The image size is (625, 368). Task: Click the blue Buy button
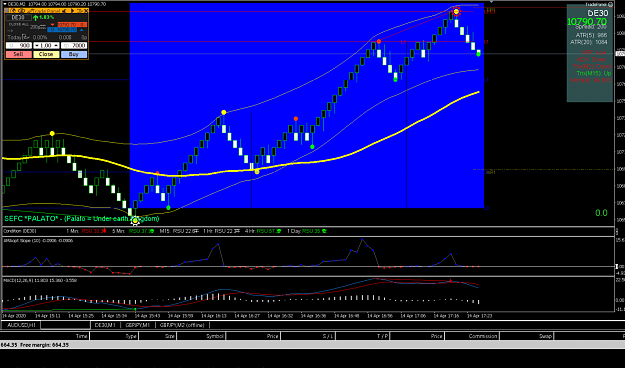(74, 54)
